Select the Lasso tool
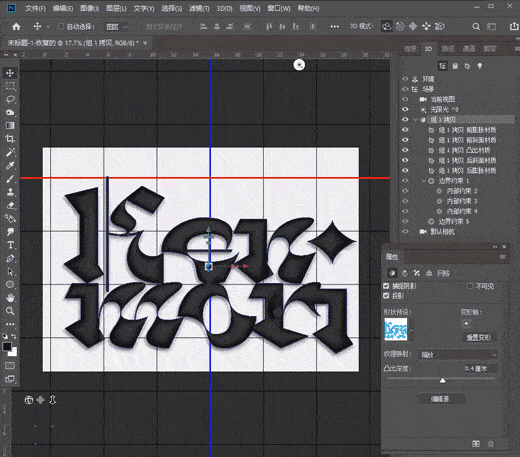Screen dimensions: 520x457 [x=10, y=99]
